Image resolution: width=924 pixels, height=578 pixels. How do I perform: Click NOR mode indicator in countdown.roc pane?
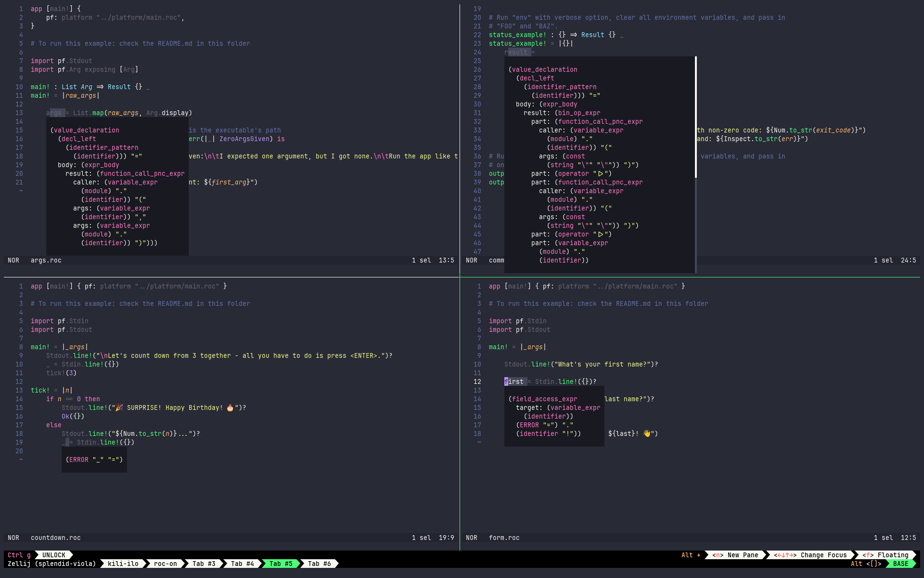[13, 538]
